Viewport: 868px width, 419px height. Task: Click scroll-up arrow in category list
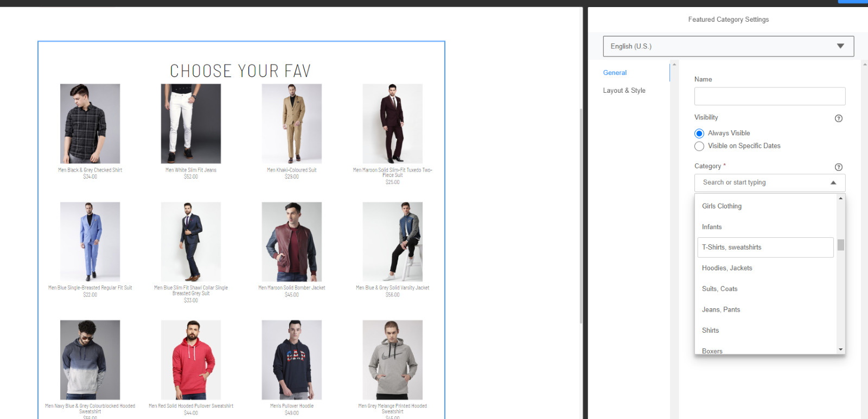coord(840,199)
